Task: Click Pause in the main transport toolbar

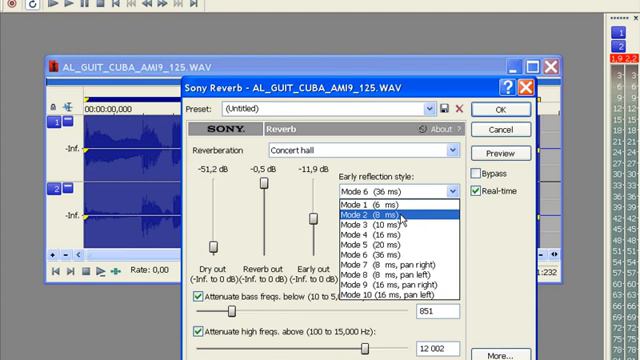Action: (84, 4)
